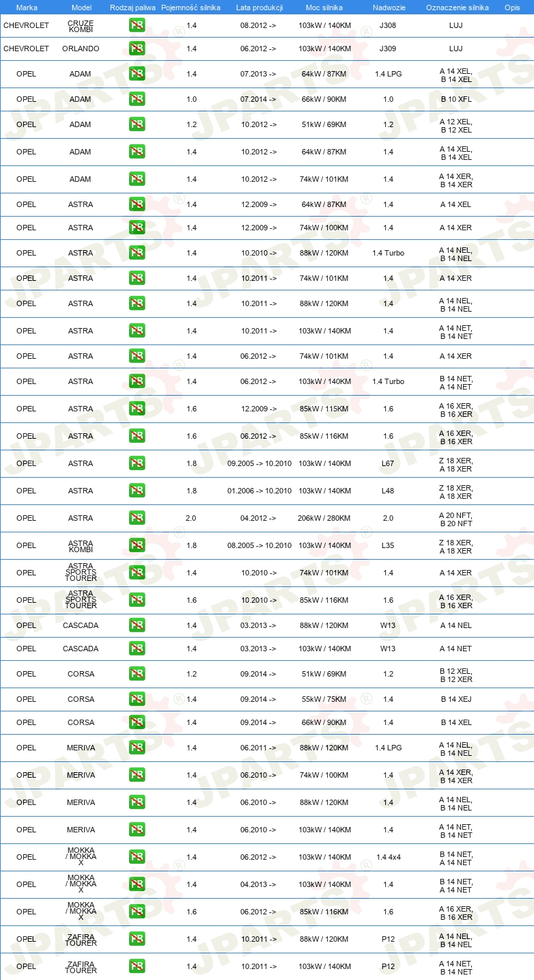
Task: Click the '04.2013 ->' production date cell
Action: click(x=259, y=884)
